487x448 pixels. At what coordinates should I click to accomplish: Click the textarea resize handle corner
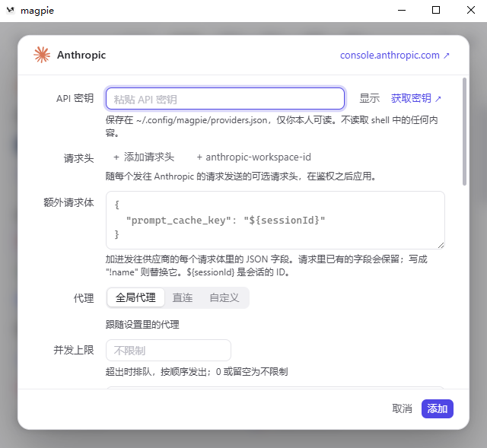[x=441, y=245]
